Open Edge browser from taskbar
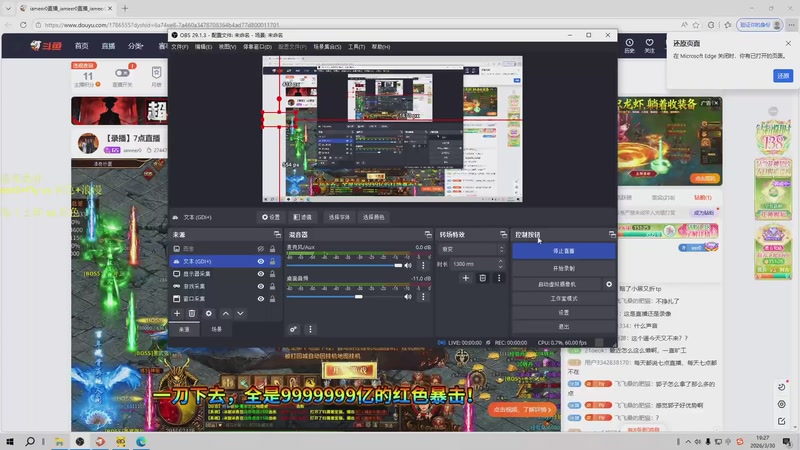800x450 pixels. [x=141, y=441]
